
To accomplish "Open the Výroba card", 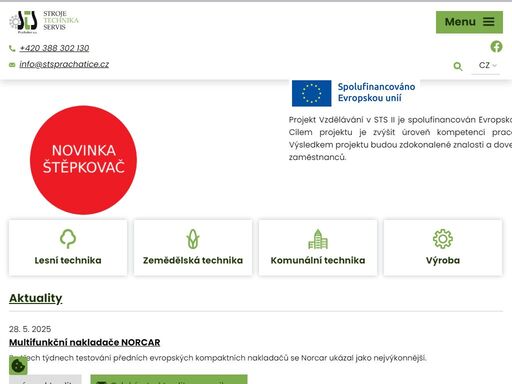I will click(x=443, y=248).
